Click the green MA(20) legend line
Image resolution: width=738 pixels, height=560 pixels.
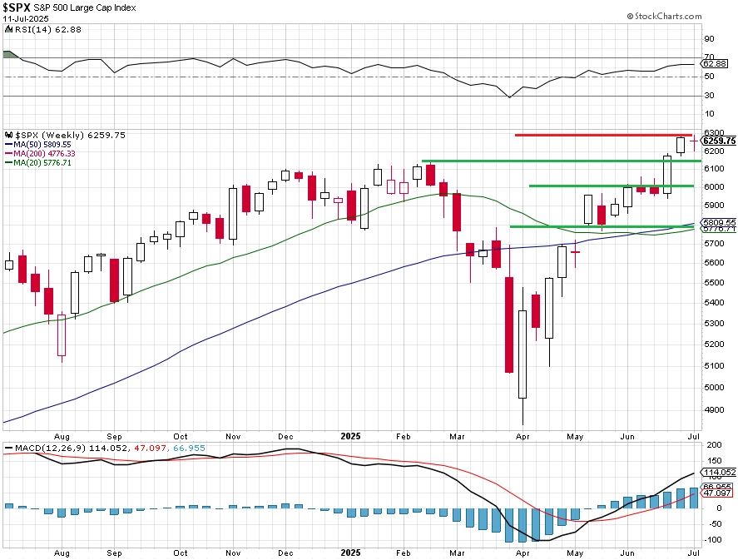click(9, 163)
